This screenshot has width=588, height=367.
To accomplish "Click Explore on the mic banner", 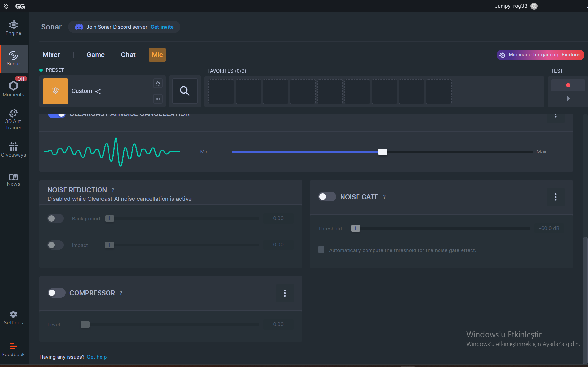I will coord(570,55).
